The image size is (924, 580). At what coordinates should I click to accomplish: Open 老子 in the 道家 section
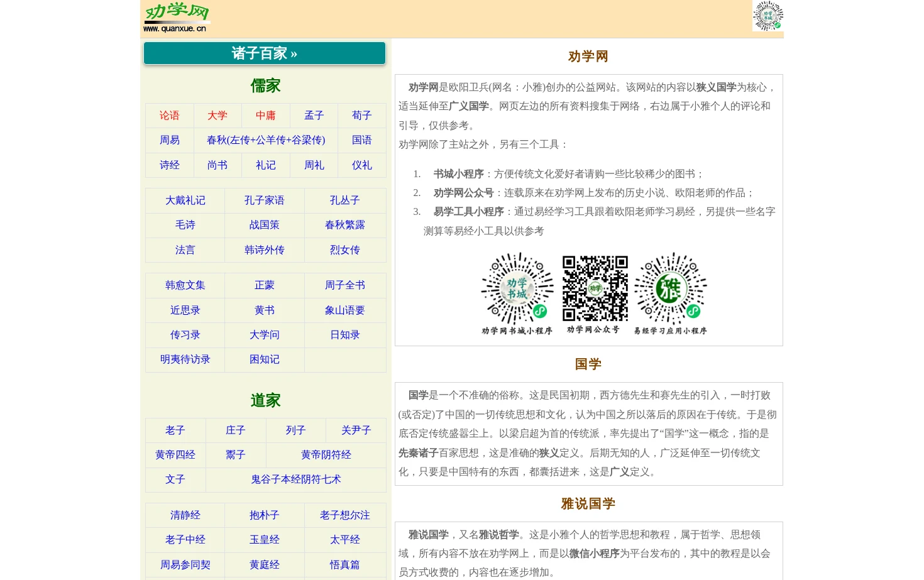[175, 430]
